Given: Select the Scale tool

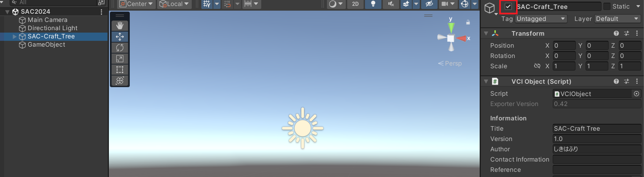Looking at the screenshot, I should 120,59.
